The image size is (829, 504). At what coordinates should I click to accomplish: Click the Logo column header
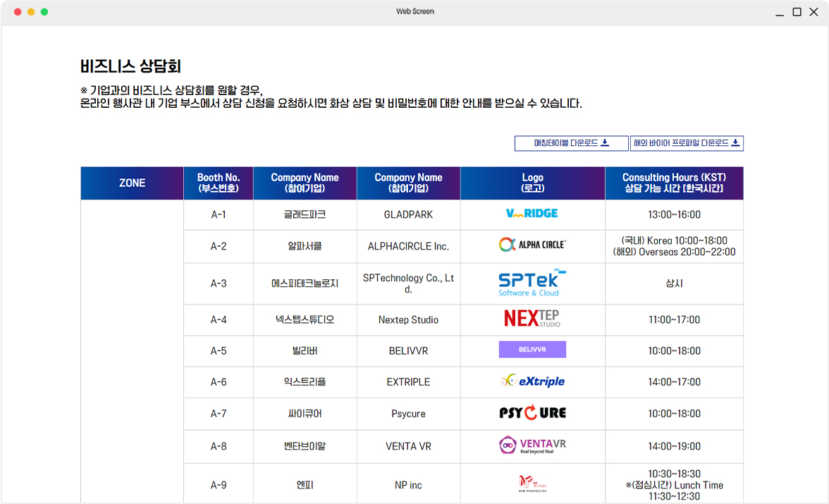[532, 183]
